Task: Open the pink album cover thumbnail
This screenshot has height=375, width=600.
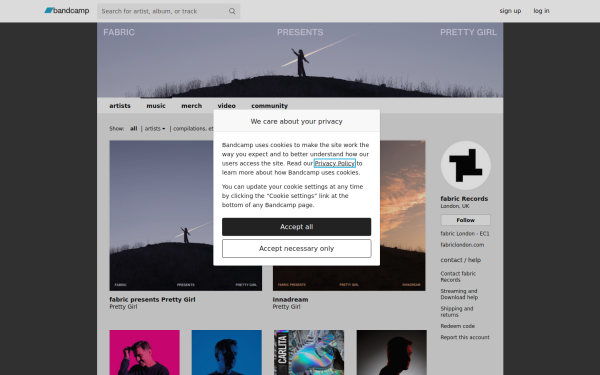Action: pyautogui.click(x=144, y=352)
